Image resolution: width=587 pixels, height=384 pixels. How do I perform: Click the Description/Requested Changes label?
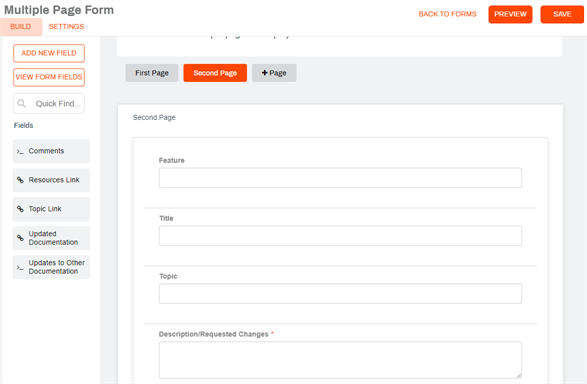[213, 334]
